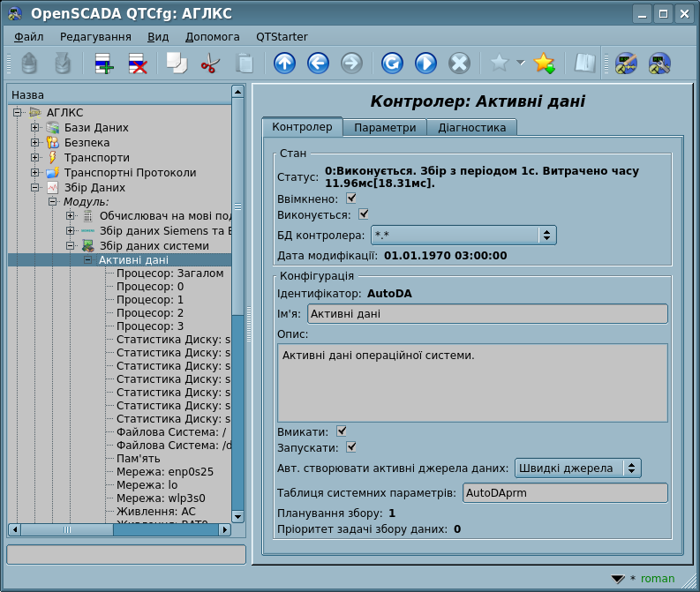Start the cyclic refresh play icon
The image size is (700, 592).
click(425, 63)
